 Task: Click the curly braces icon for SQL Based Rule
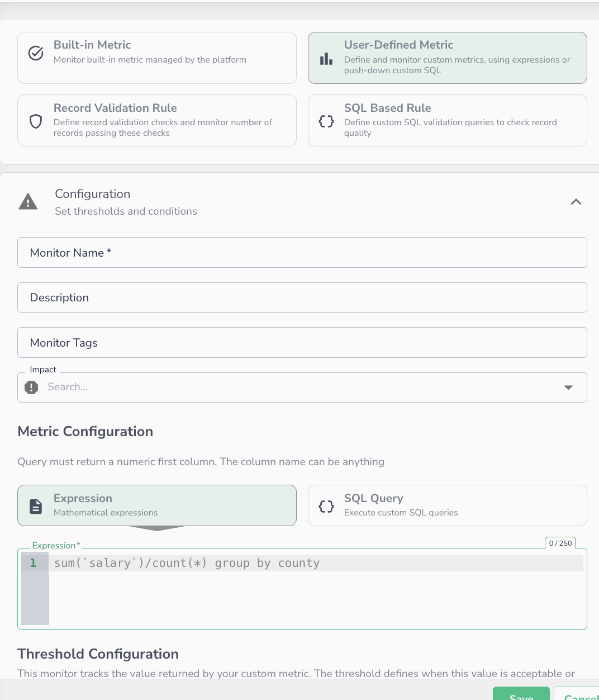click(x=326, y=121)
